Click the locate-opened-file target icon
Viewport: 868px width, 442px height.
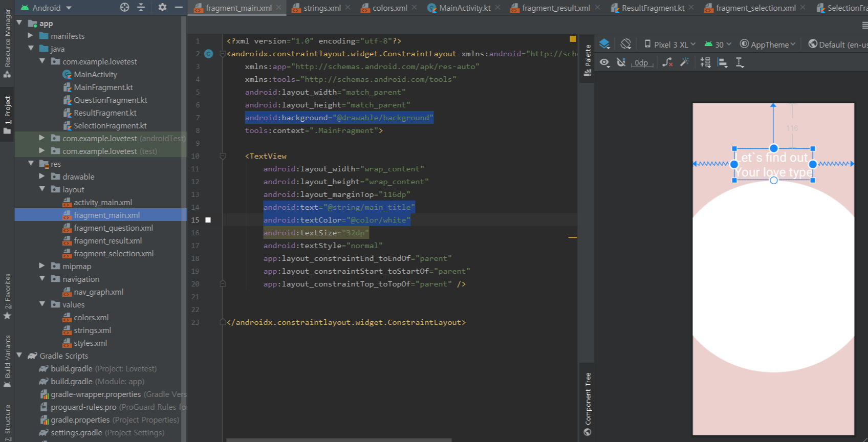pos(124,7)
